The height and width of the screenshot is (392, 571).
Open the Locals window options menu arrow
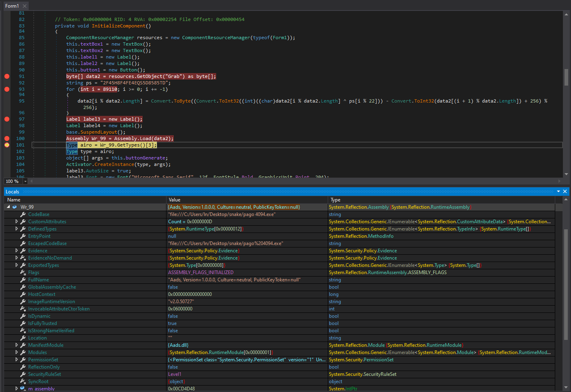point(558,191)
